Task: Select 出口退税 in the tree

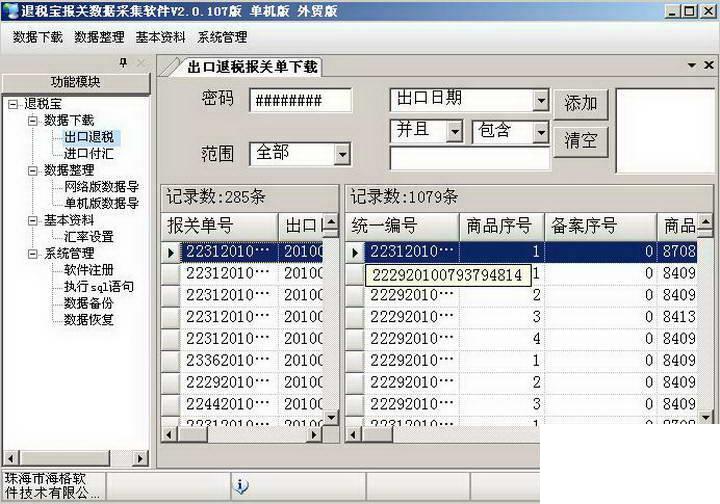Action: pyautogui.click(x=89, y=137)
